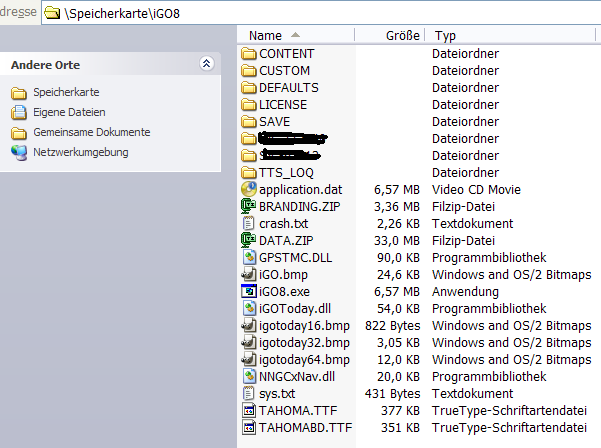Screen dimensions: 601x448
Task: Click the Video CD Movie type text
Action: click(x=476, y=190)
